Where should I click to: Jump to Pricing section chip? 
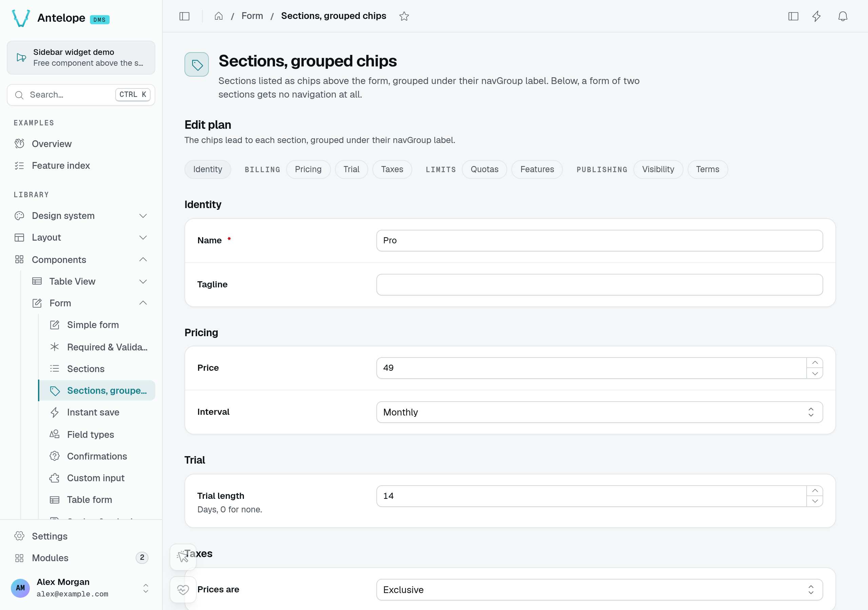click(x=308, y=169)
